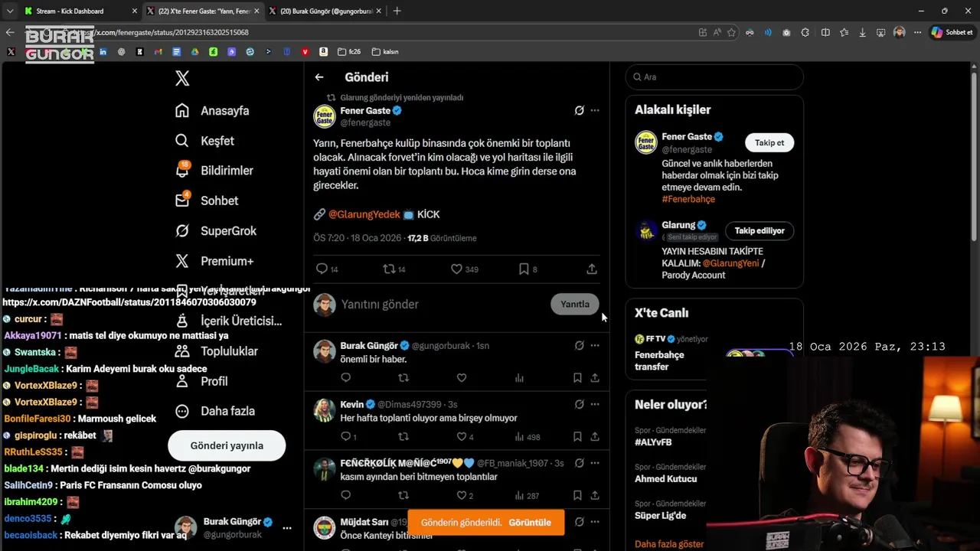Switch to Burak Güngör profile tab
The height and width of the screenshot is (551, 980).
325,11
